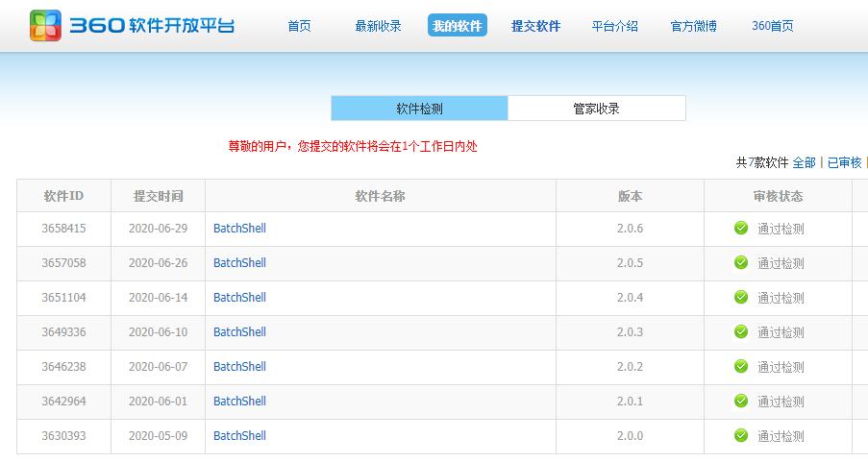Open BatchShell link for ID 3657058
The image size is (868, 463).
coord(239,263)
